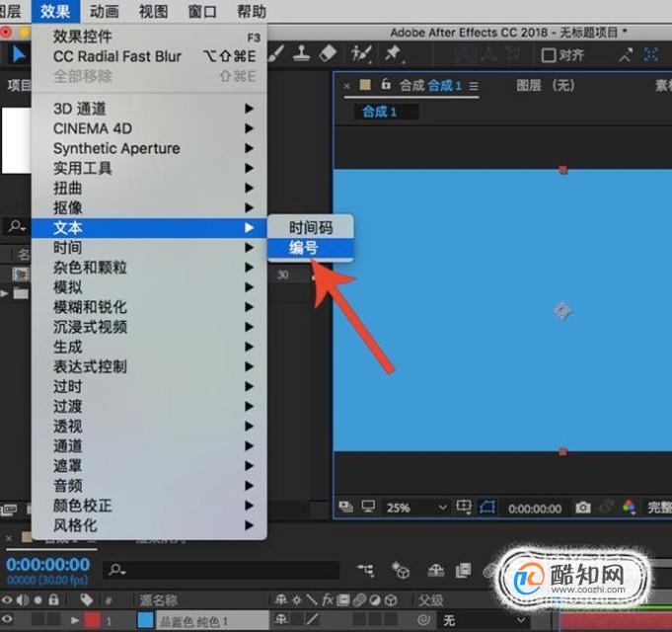The height and width of the screenshot is (632, 672).
Task: Click the always-preview-this-view icon
Action: [345, 508]
